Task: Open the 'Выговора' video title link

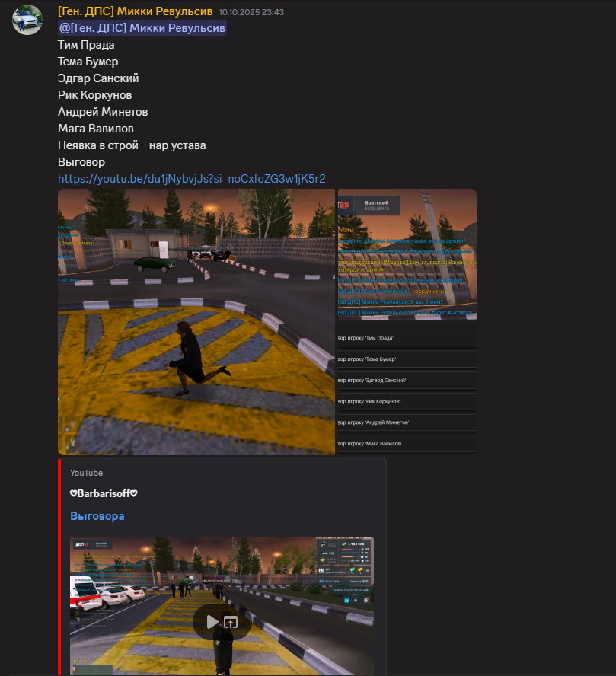Action: pyautogui.click(x=97, y=516)
